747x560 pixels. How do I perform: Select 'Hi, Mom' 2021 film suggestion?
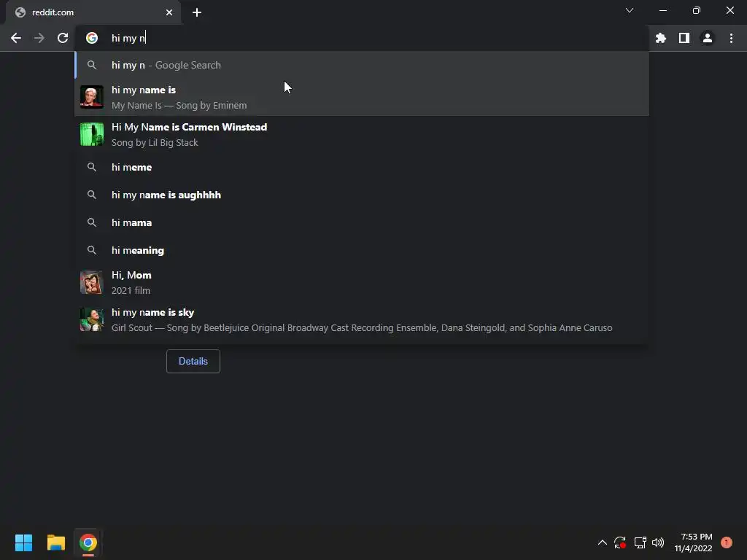[x=362, y=282]
